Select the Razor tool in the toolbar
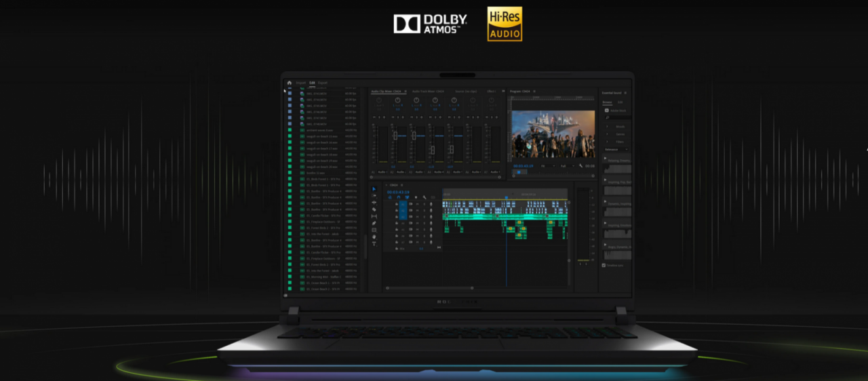The width and height of the screenshot is (868, 381). (374, 209)
